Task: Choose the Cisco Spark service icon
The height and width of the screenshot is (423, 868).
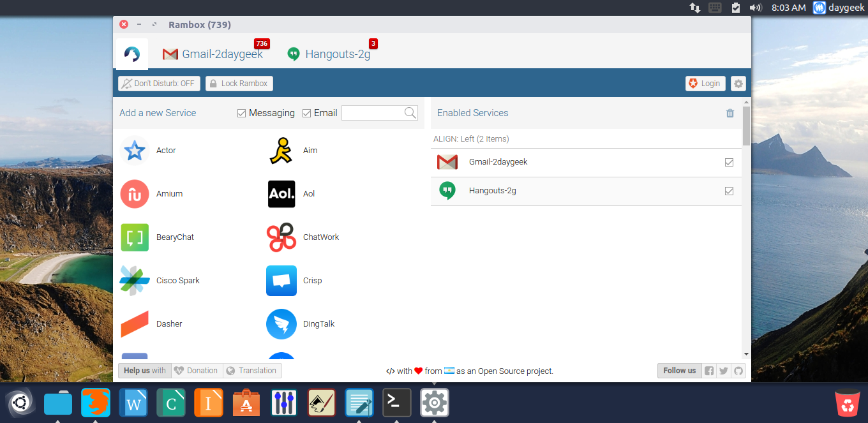Action: 135,281
